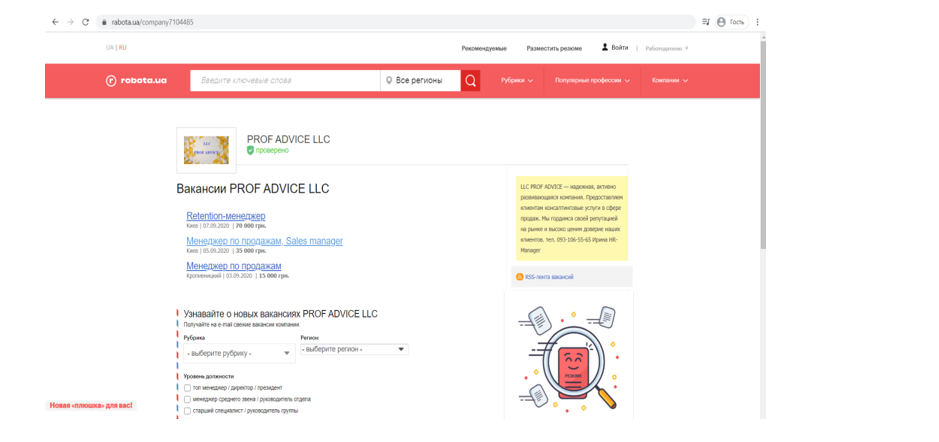Image resolution: width=939 pixels, height=442 pixels.
Task: Check менеджер среднего звена / руководитель отдела
Action: 187,399
